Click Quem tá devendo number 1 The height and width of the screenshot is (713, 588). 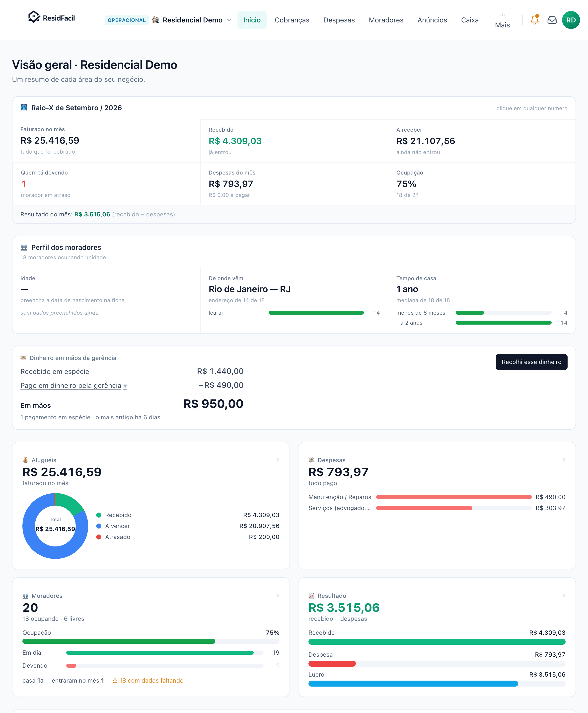click(24, 184)
